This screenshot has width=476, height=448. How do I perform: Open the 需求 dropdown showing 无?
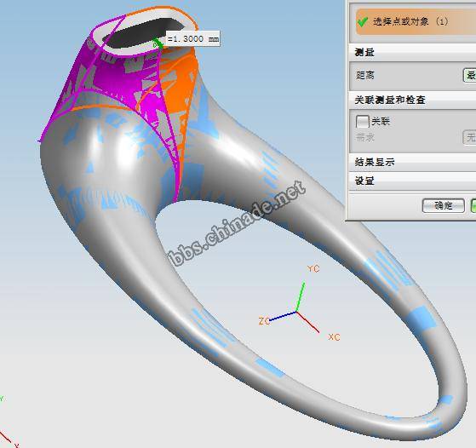[469, 138]
